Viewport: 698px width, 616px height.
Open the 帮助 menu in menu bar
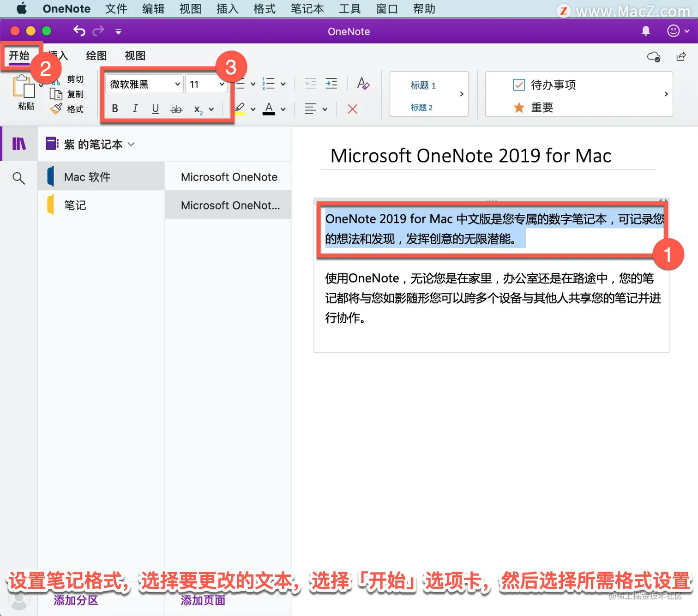click(424, 9)
